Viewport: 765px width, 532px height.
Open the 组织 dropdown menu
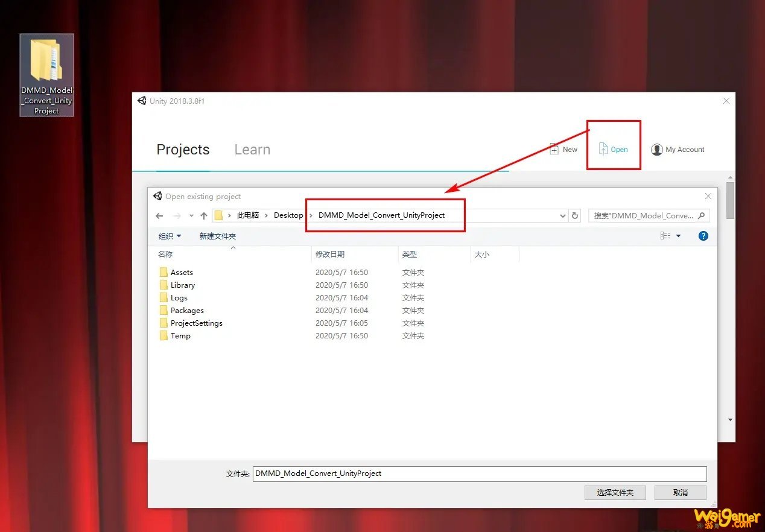point(170,236)
